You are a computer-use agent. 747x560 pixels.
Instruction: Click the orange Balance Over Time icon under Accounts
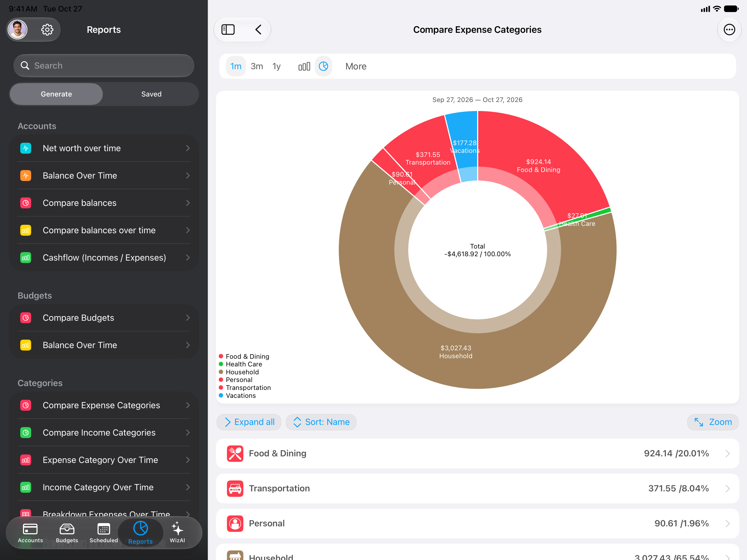[x=26, y=175]
